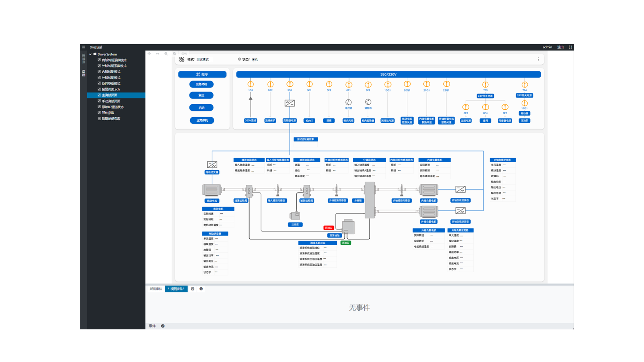The image size is (644, 362).
Task: Click the thermostat dial under 6F1
Action: tap(348, 102)
